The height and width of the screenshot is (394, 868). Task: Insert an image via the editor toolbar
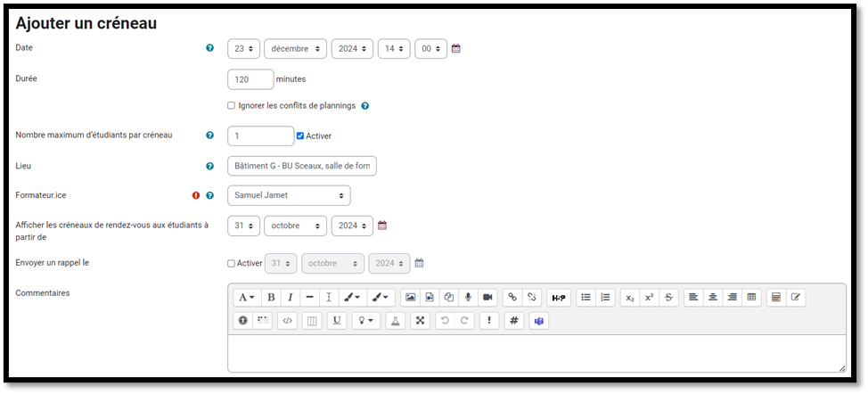pyautogui.click(x=410, y=298)
